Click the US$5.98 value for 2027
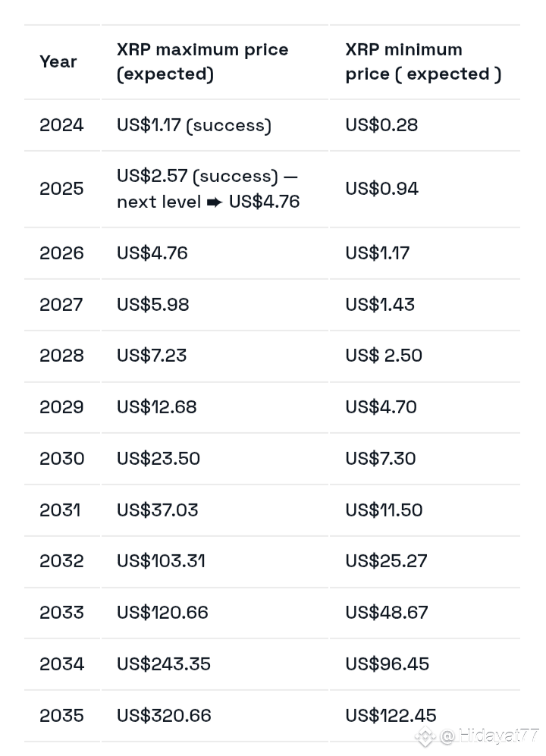Screen dimensions: 546x756 coord(153,305)
